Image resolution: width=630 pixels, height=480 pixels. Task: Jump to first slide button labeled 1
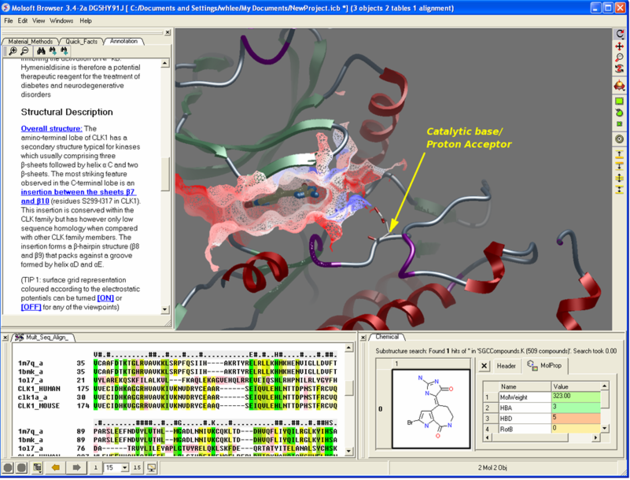(96, 468)
